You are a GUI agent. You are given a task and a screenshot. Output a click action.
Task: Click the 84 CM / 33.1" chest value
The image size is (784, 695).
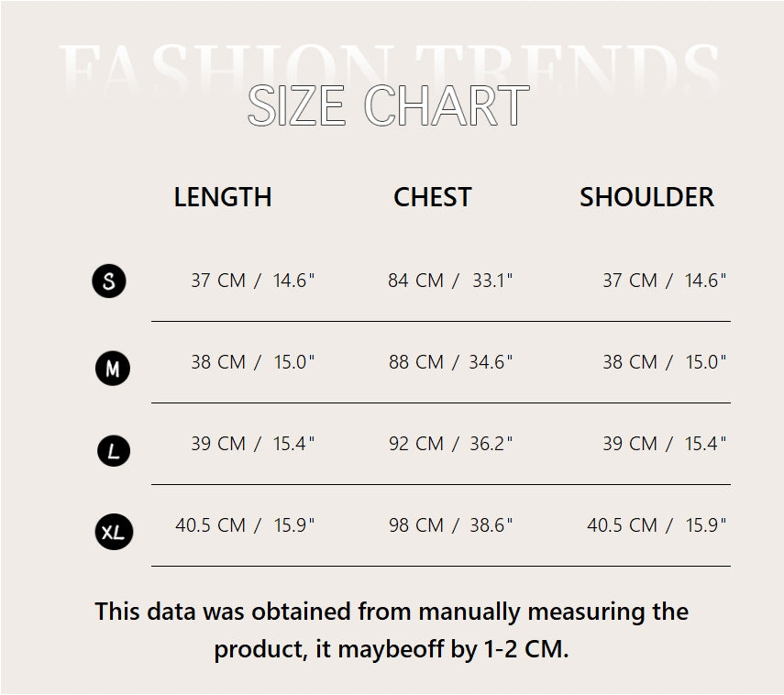tap(450, 281)
